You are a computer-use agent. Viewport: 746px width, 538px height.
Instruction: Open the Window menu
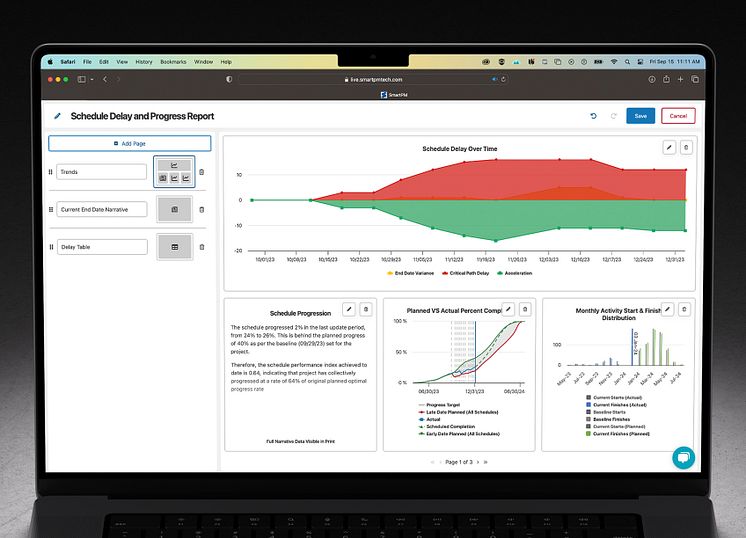pos(204,62)
